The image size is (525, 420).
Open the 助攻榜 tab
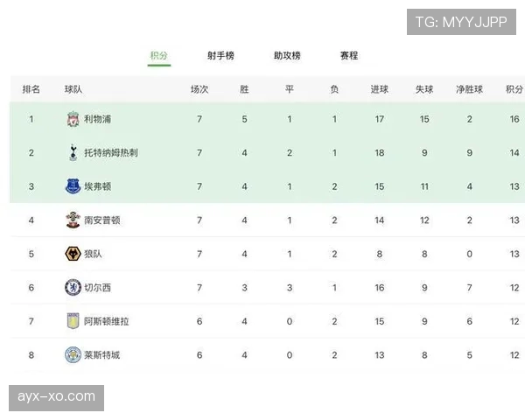(287, 55)
